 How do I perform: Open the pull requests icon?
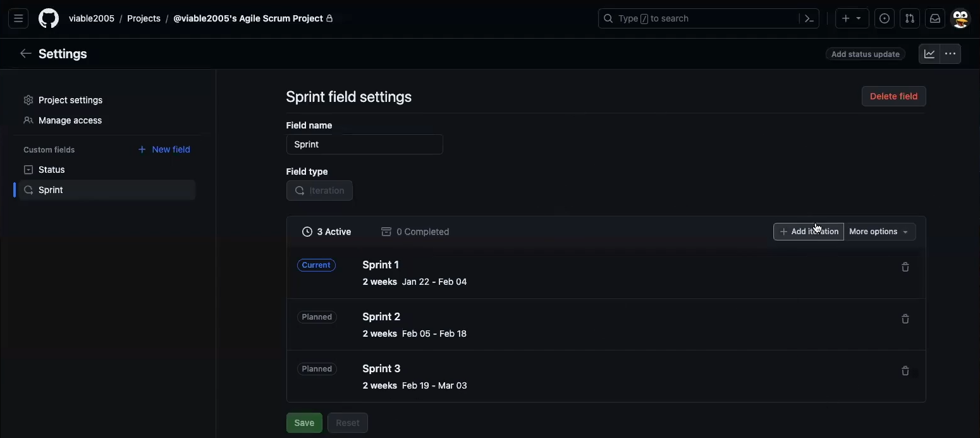[910, 18]
